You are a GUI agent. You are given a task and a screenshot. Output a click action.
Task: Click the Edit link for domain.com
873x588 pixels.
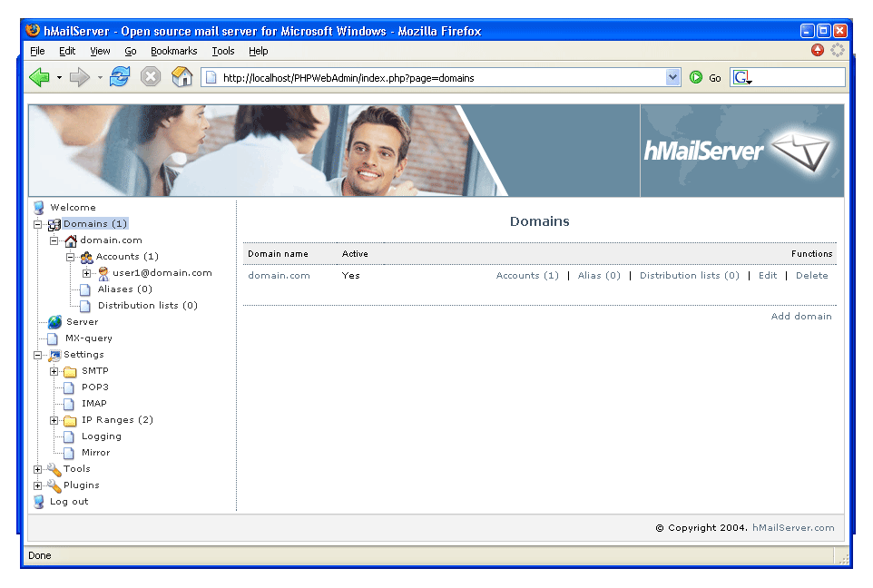point(768,276)
